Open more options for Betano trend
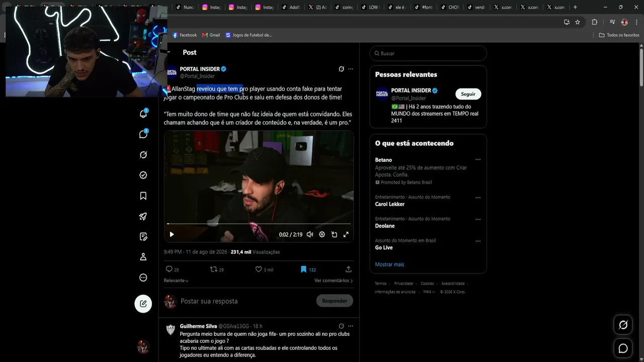Screen dimensions: 644x362 coord(478,160)
